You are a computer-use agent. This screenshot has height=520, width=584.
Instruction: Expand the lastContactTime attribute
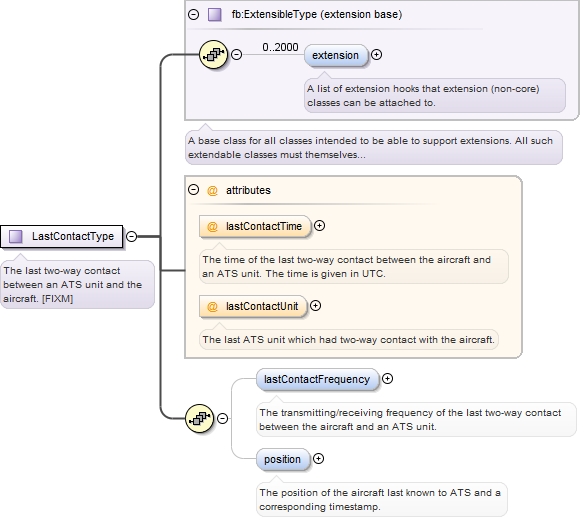click(319, 226)
